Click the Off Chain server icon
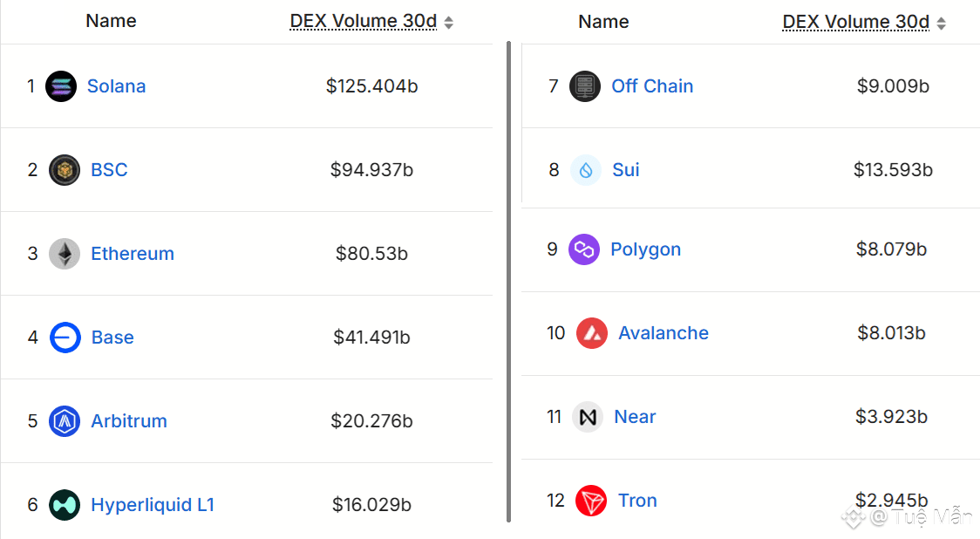The image size is (980, 539). (585, 86)
